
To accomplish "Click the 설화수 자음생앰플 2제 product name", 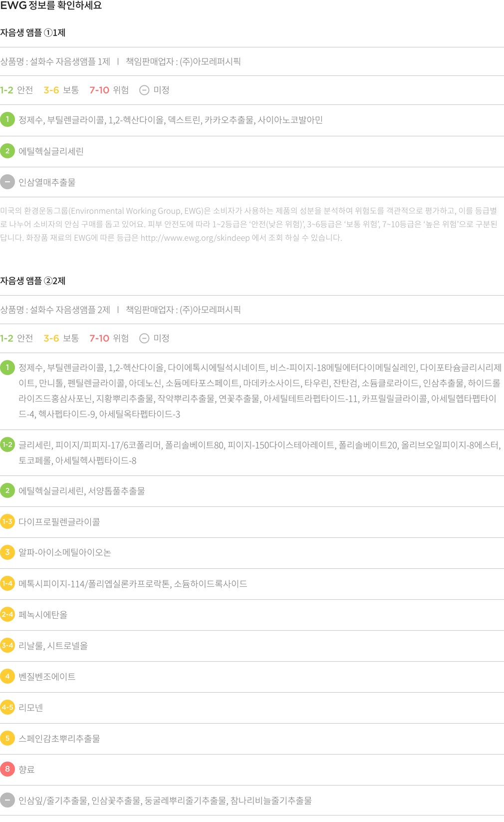I will point(70,310).
